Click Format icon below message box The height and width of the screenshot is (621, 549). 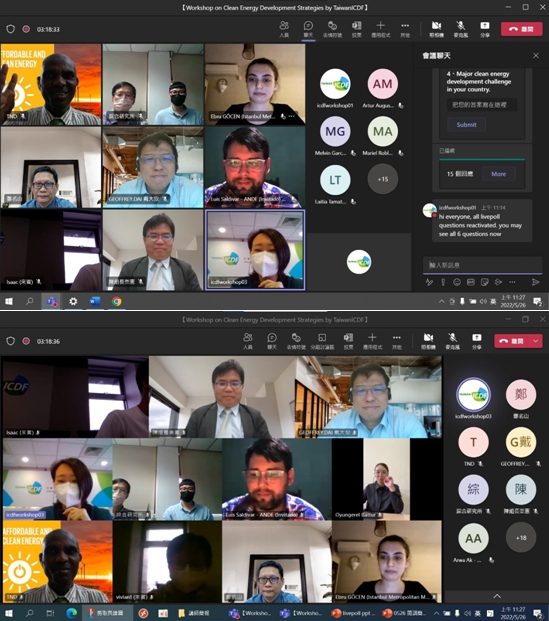click(x=429, y=282)
